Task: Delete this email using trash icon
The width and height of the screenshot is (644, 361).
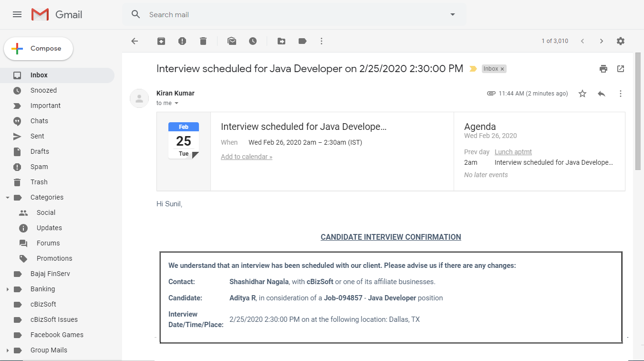Action: click(x=203, y=41)
